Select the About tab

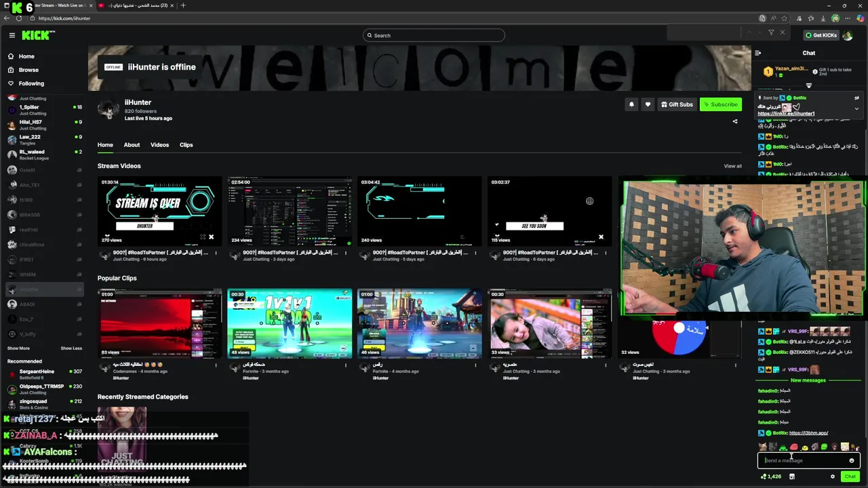132,144
